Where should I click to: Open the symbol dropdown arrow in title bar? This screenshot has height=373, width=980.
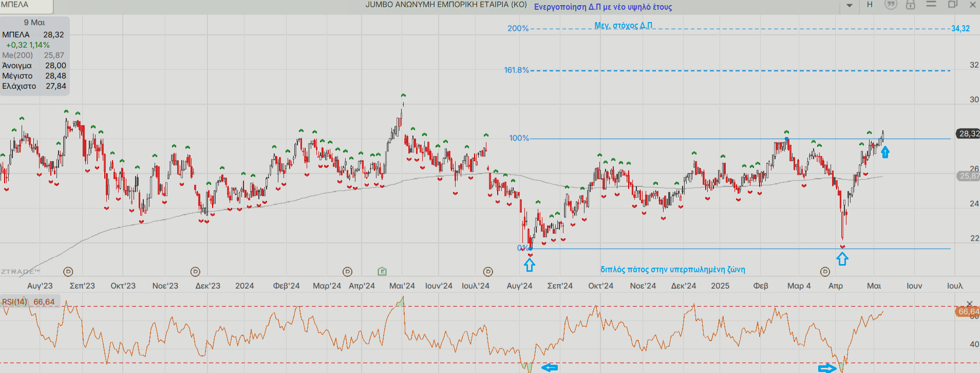pos(850,5)
